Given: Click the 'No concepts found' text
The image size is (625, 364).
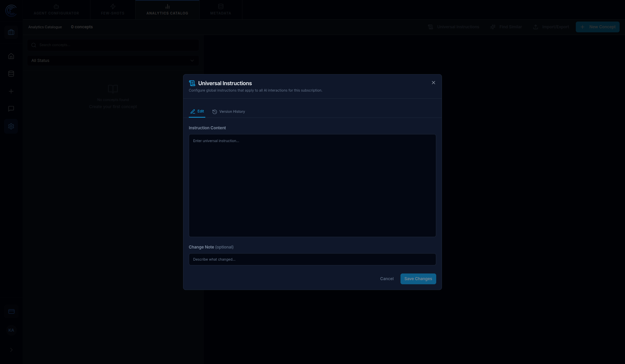Looking at the screenshot, I should [113, 100].
